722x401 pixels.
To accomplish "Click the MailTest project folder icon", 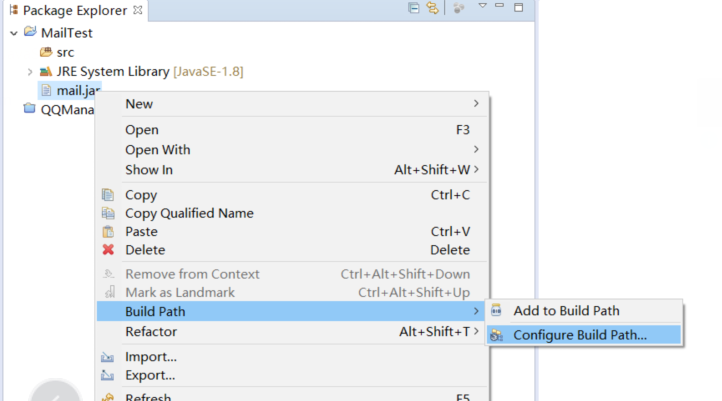I will [30, 32].
